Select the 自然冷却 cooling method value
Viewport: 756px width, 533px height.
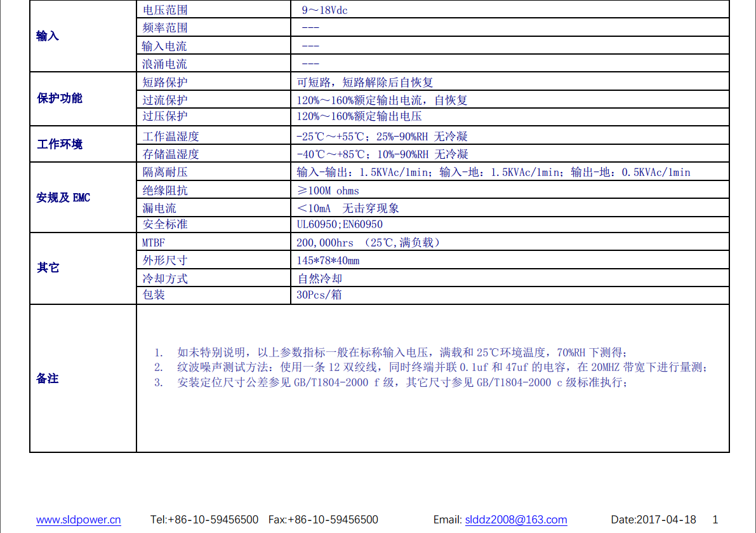(320, 278)
